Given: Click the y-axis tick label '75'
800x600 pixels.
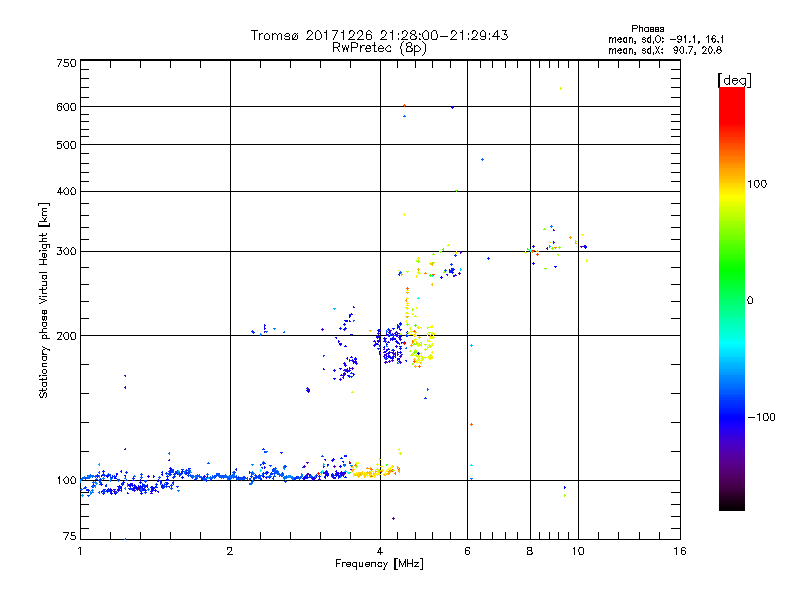Looking at the screenshot, I should point(70,536).
